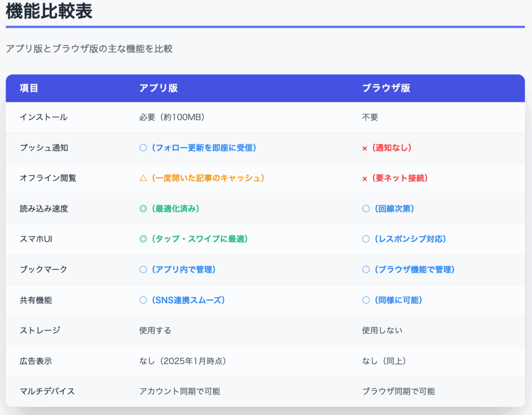This screenshot has width=532, height=415.
Task: Click the ○ symbol beside フォロー更新を即座に受信
Action: (x=143, y=148)
